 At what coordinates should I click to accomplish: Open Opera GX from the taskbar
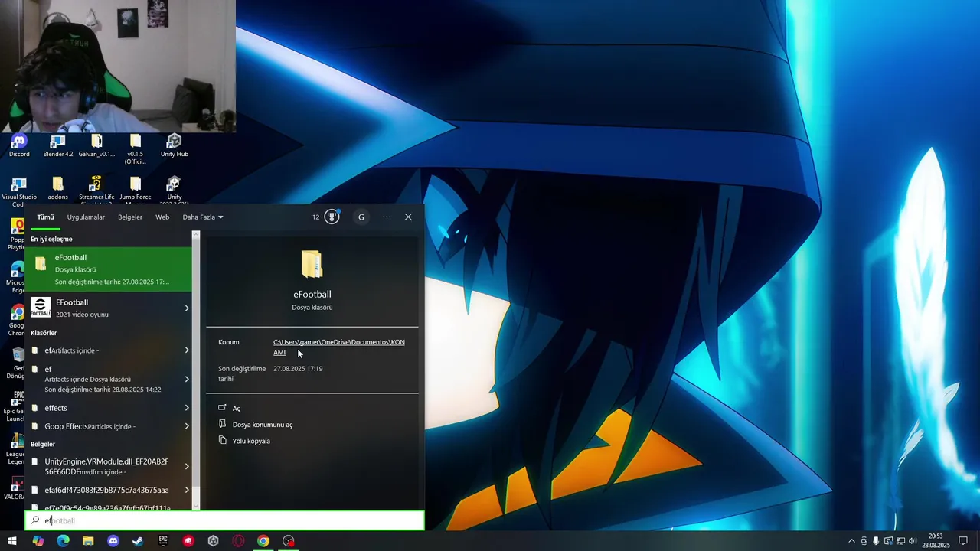click(238, 541)
